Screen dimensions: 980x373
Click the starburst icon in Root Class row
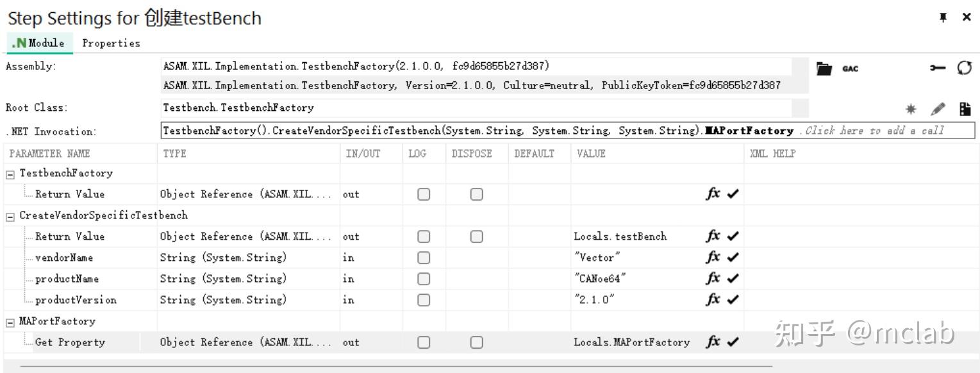click(911, 109)
